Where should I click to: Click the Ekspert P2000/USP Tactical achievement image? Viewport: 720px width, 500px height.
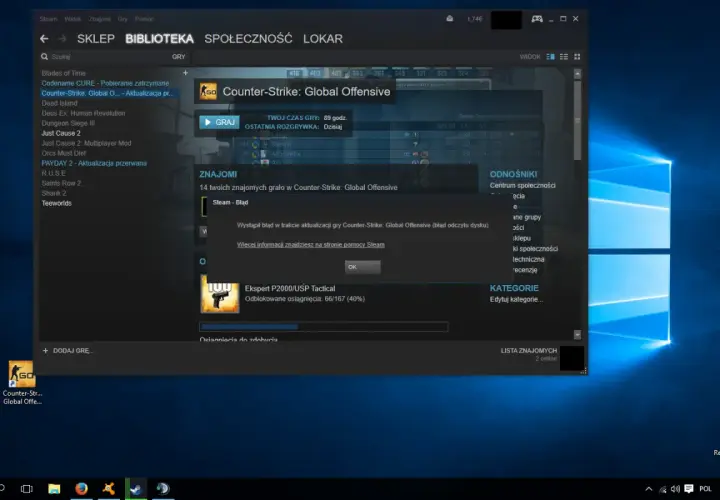(220, 294)
